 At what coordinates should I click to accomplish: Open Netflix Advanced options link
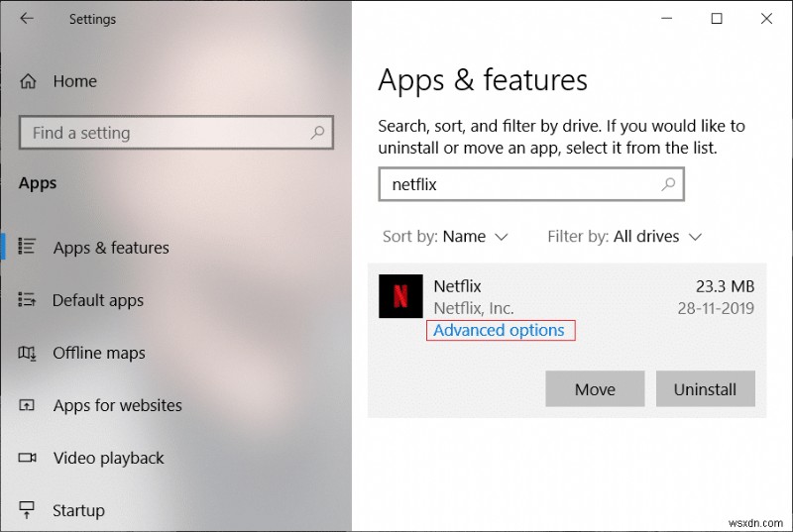[x=500, y=331]
